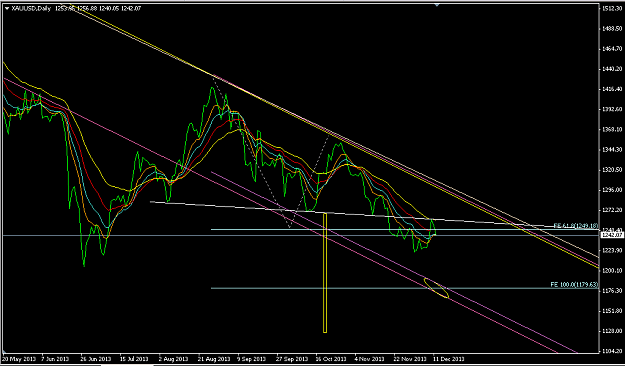Click the 1272.20 price scale label
This screenshot has height=366, width=625.
pos(613,210)
